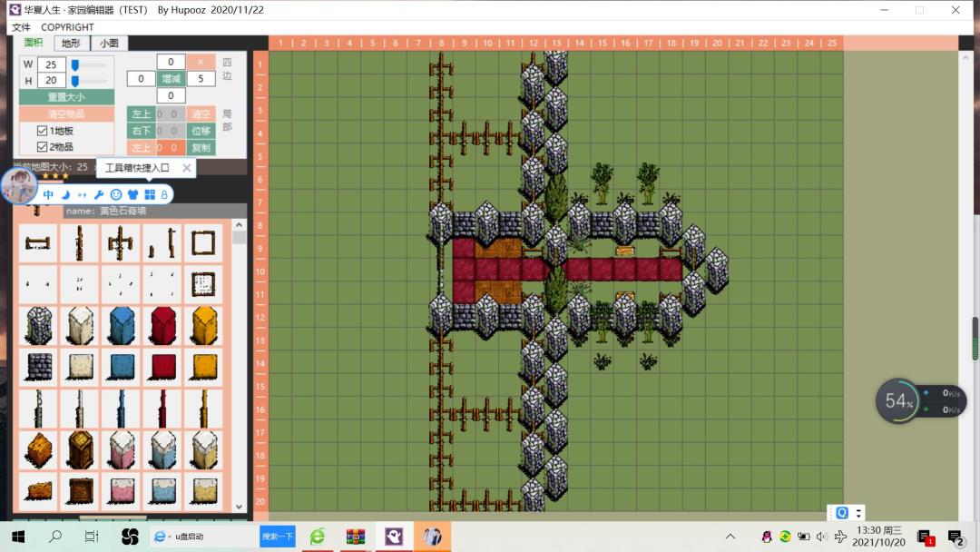Choose the wooden fence cross piece
The height and width of the screenshot is (552, 980).
120,243
